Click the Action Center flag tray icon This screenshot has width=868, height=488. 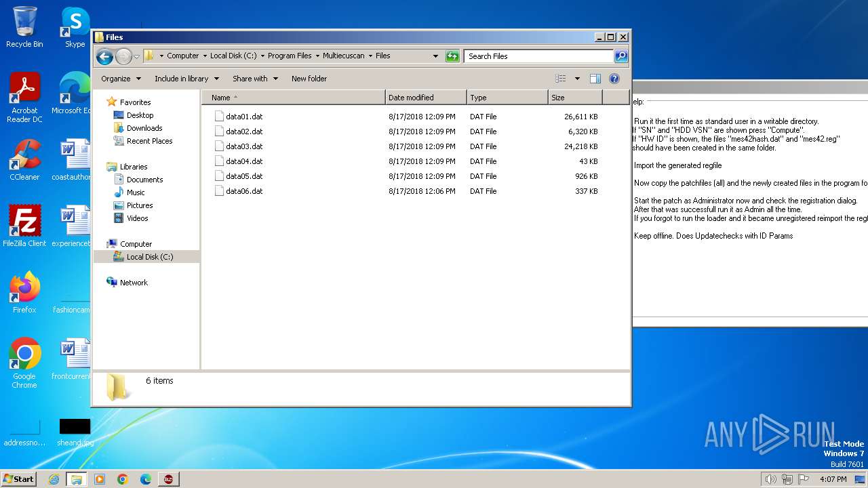(x=804, y=479)
